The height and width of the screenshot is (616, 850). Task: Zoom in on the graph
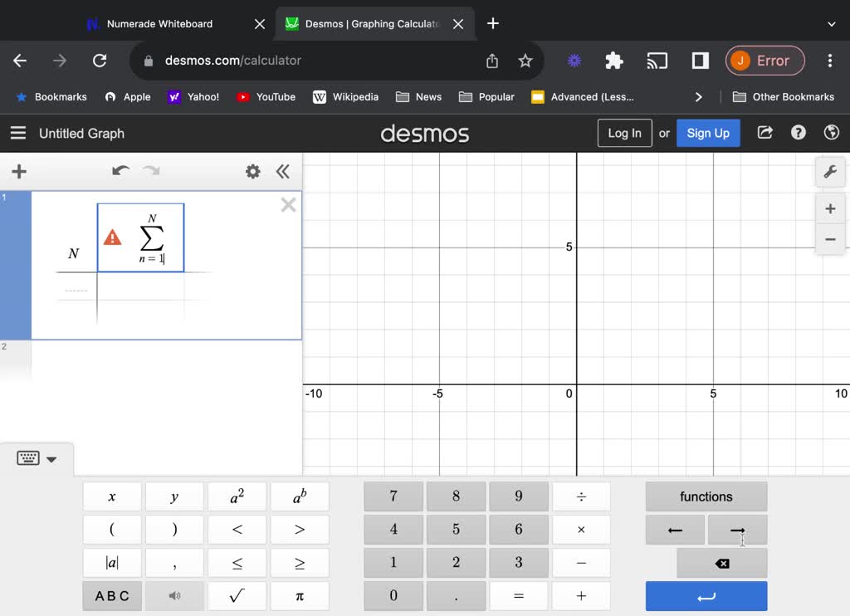coord(829,208)
